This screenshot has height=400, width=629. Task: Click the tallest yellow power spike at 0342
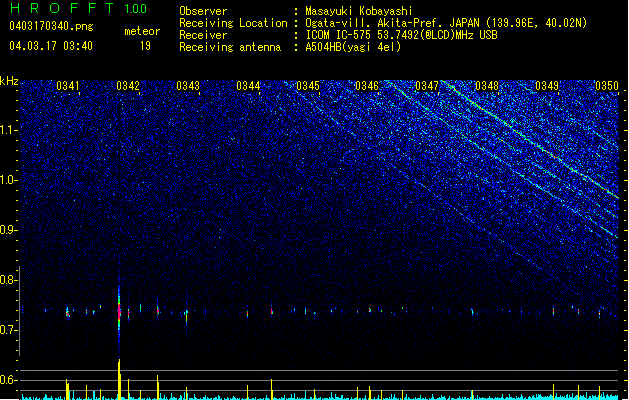(x=119, y=379)
